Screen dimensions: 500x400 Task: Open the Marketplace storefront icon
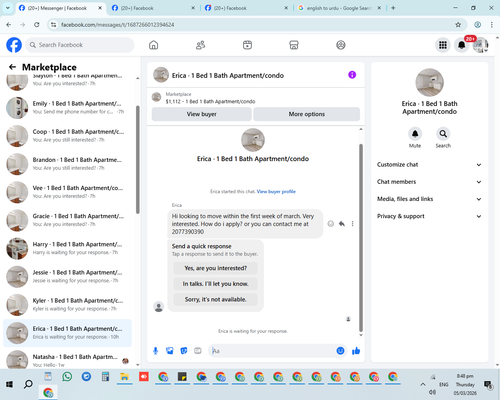(294, 45)
